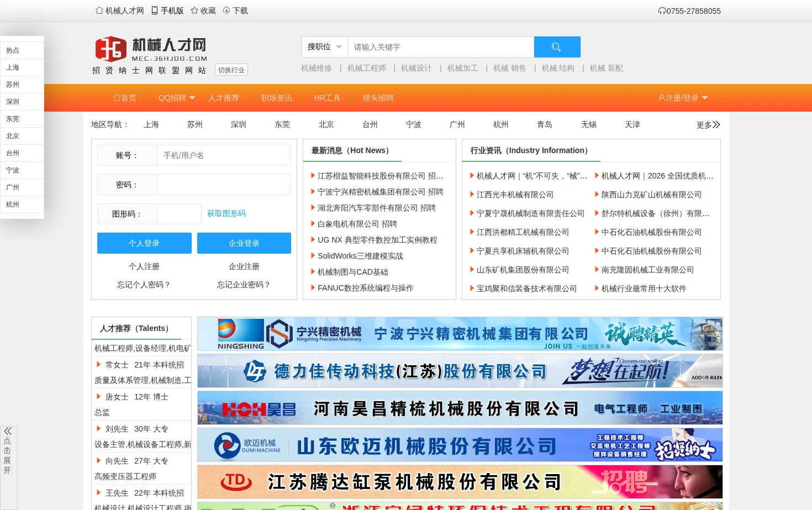Open news item SolidWorks三维建模实战
812x510 pixels.
360,256
